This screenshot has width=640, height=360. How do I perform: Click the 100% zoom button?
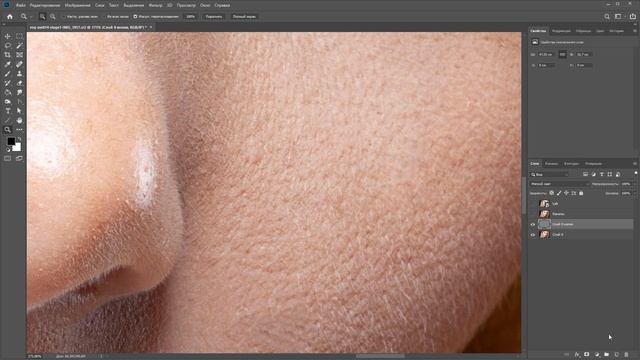click(x=191, y=17)
